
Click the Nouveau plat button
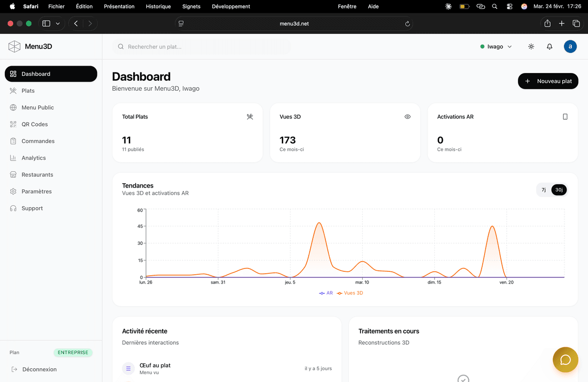548,81
